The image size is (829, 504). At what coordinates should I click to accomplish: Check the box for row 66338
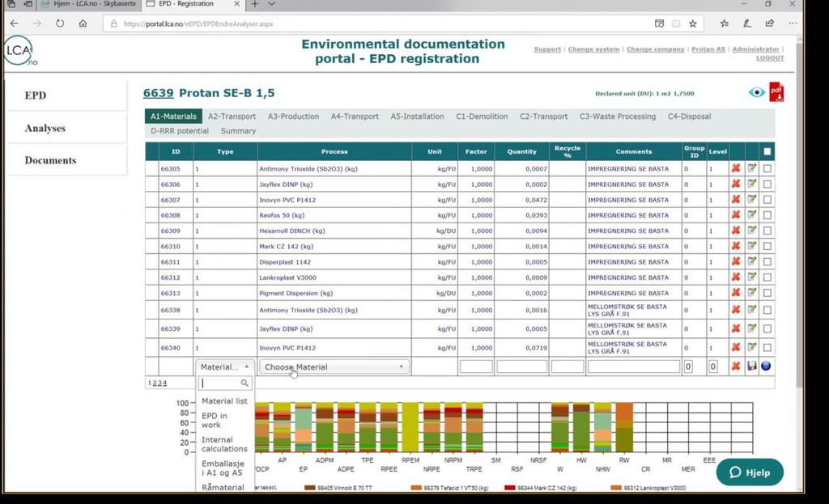767,310
